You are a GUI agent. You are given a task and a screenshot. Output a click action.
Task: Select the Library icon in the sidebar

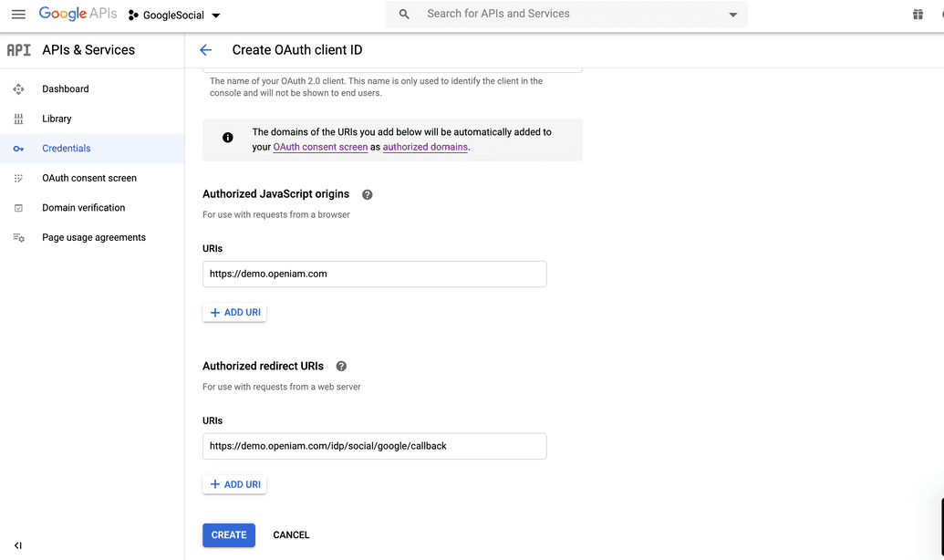click(19, 118)
